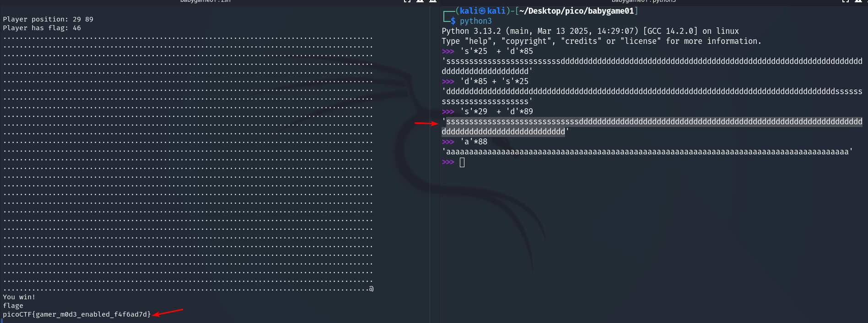Click the ~/Desktop/pico/babygame01 path in prompt
Viewport: 868px width, 323px height.
point(577,11)
